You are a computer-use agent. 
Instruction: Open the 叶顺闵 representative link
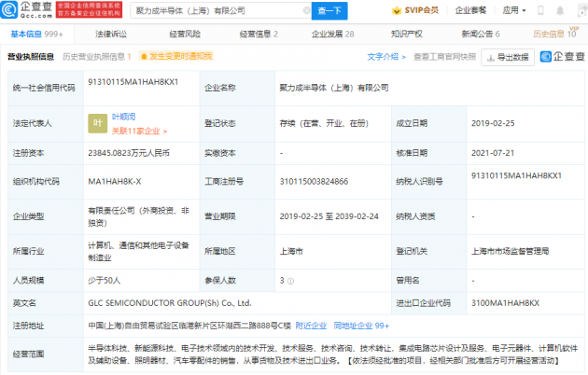123,117
